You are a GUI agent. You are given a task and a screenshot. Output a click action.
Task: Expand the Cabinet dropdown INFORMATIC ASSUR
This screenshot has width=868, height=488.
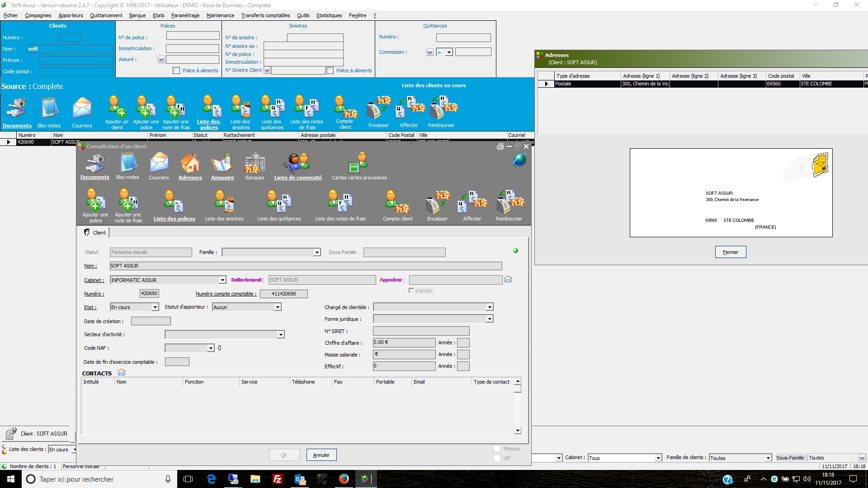(x=222, y=280)
